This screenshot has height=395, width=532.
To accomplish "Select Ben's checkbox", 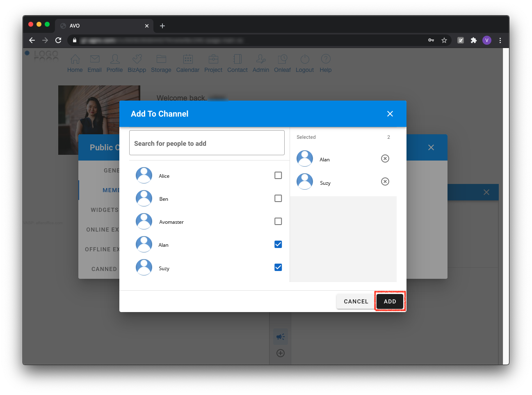I will point(278,198).
